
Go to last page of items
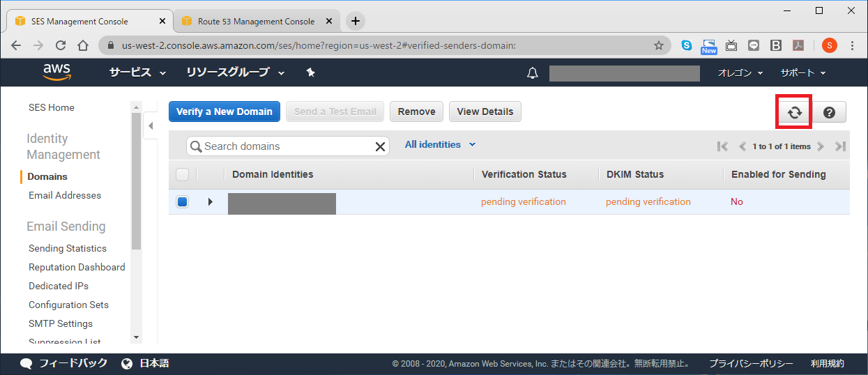coord(840,146)
